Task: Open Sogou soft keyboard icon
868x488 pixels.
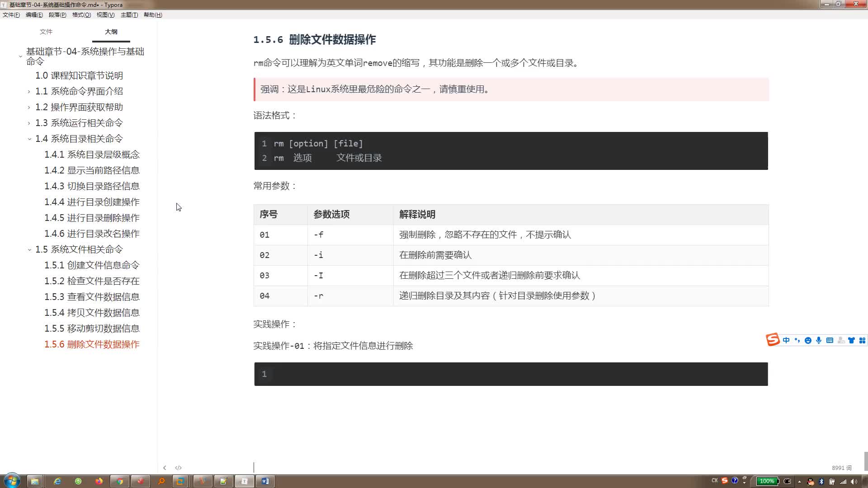Action: tap(830, 340)
